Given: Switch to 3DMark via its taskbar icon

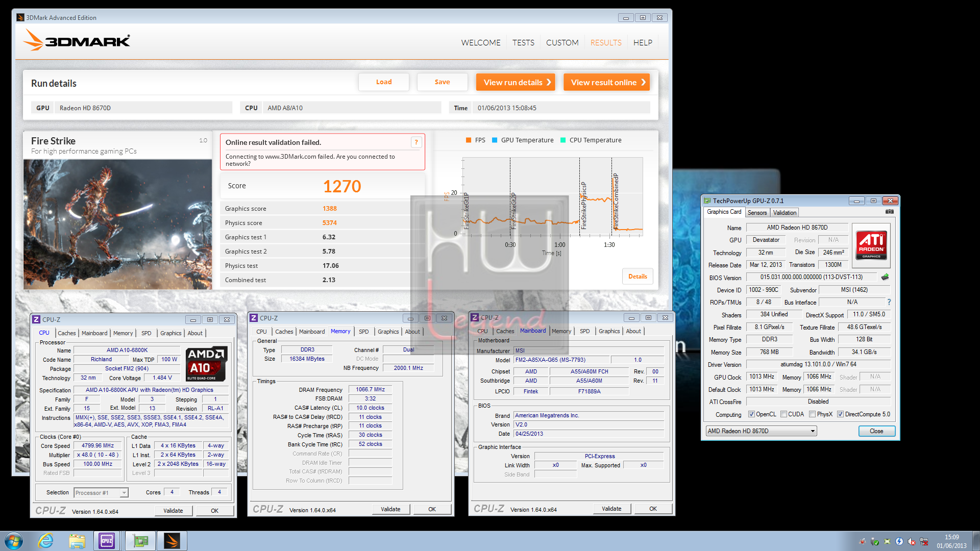Looking at the screenshot, I should pos(171,541).
